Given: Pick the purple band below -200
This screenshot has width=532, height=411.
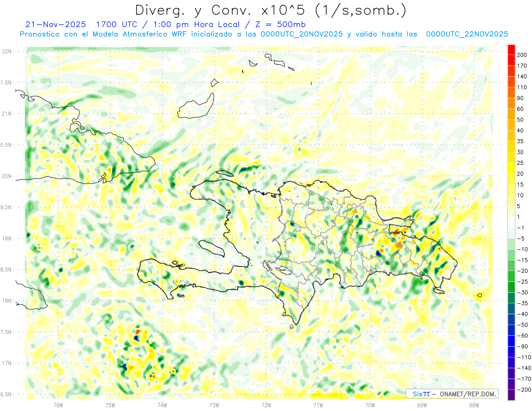Looking at the screenshot, I should pyautogui.click(x=511, y=395).
